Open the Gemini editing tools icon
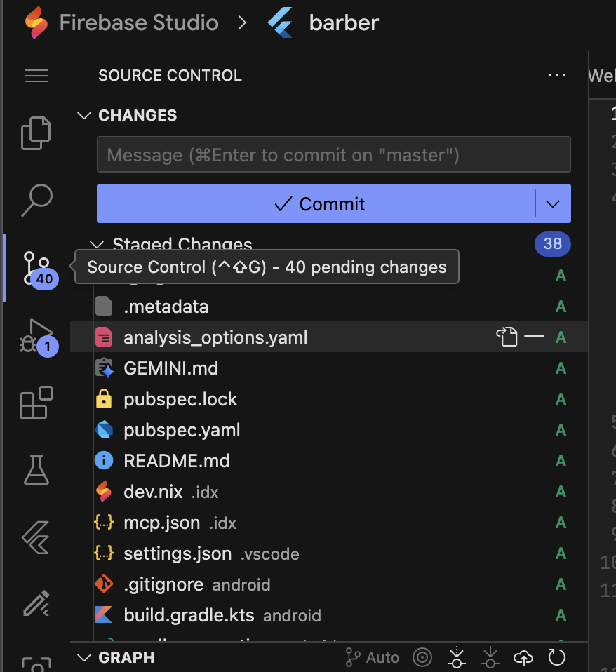The image size is (616, 672). pos(36,603)
